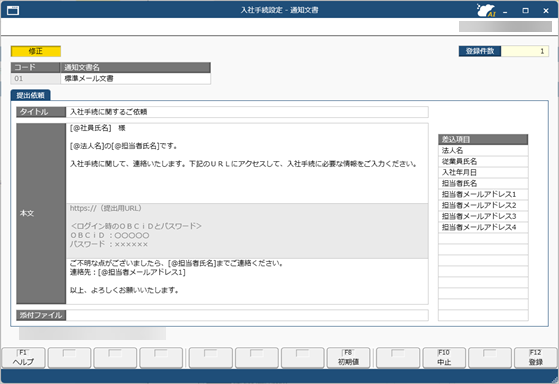Click the F10 中止 button
Screen dimensions: 559x384
[x=444, y=358]
